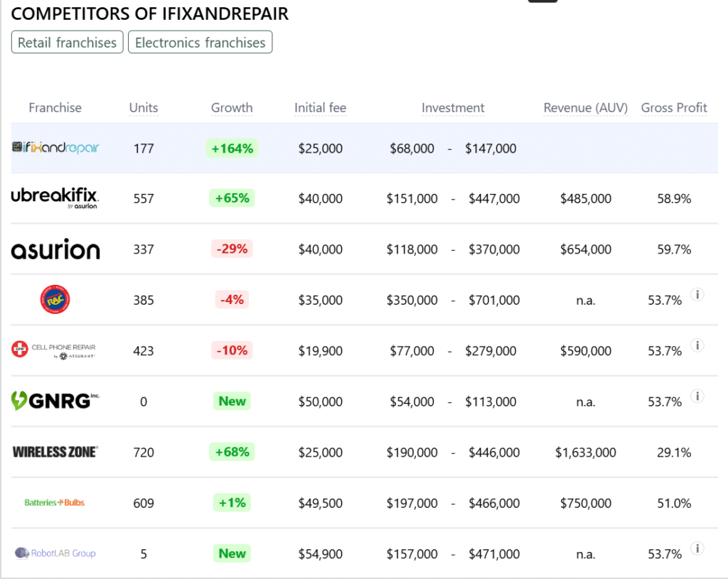This screenshot has width=728, height=579.
Task: Click info icon in GNRG row
Action: pyautogui.click(x=697, y=396)
